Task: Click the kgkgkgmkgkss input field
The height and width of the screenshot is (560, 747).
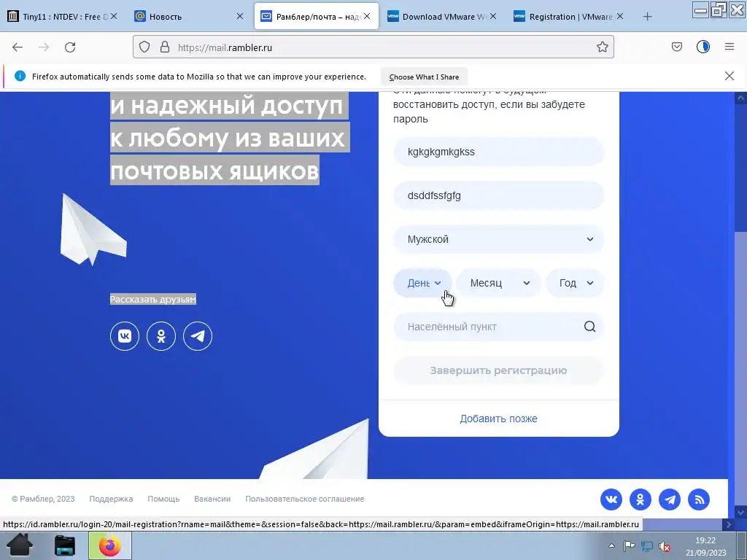Action: (499, 152)
